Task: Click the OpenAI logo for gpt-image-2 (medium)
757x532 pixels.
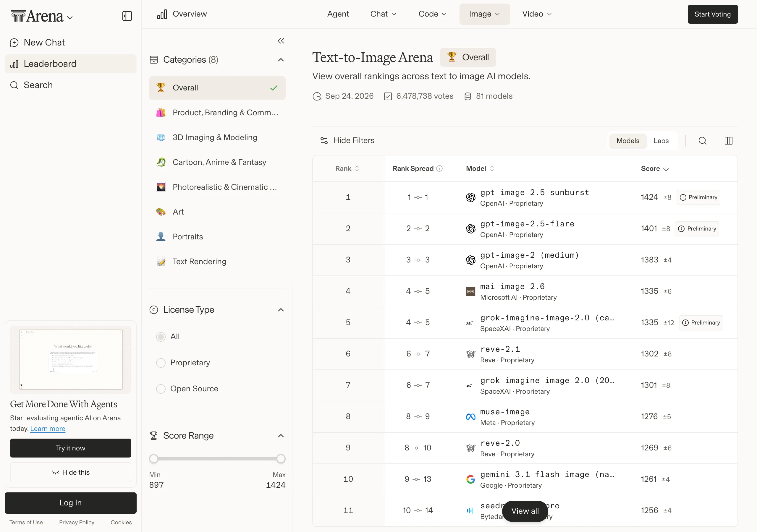Action: click(470, 260)
